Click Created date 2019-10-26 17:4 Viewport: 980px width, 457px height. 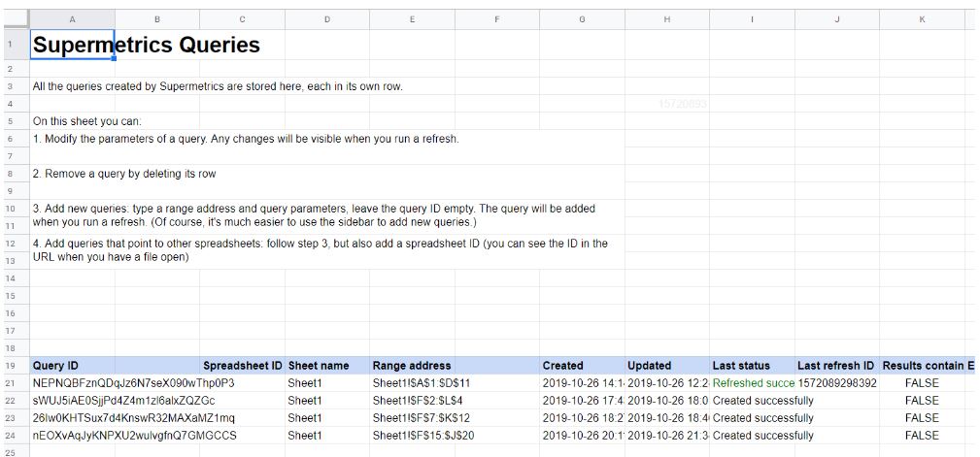tap(583, 400)
